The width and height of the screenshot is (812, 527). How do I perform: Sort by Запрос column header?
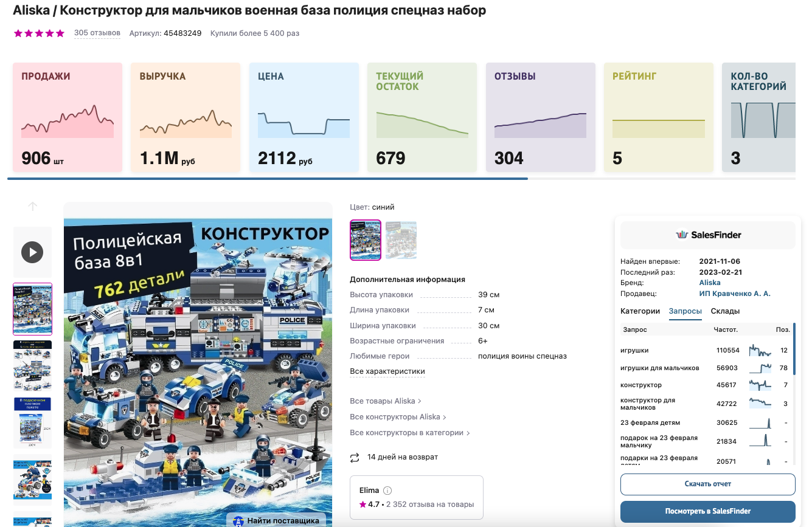(635, 330)
